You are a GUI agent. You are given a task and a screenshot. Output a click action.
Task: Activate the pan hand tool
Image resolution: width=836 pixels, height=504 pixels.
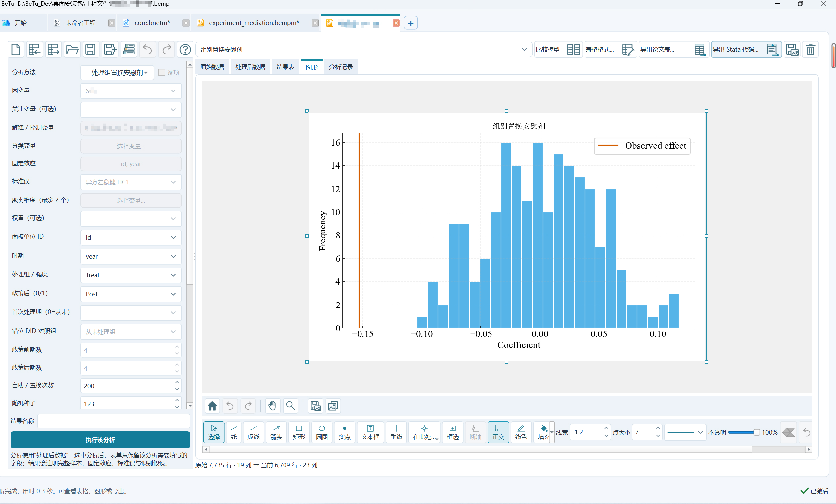click(272, 406)
